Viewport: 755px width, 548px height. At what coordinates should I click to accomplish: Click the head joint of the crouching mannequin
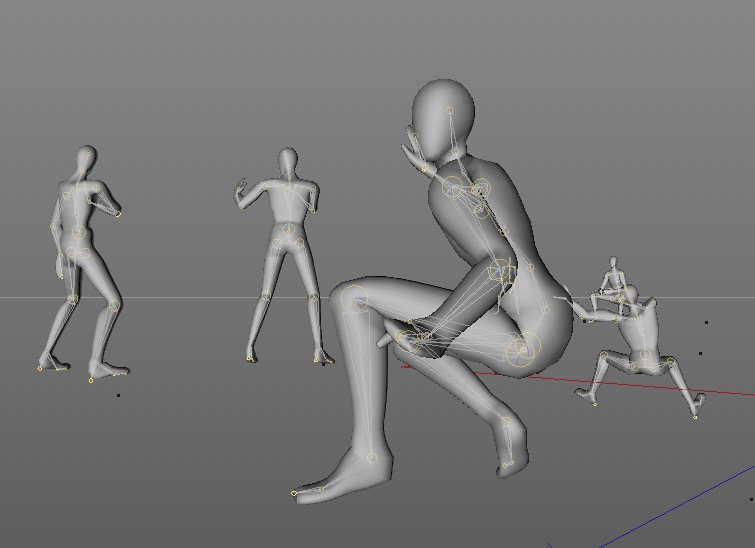pyautogui.click(x=450, y=110)
